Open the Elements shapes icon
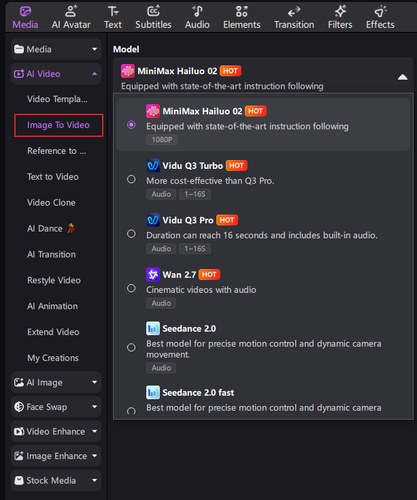417x500 pixels. [x=242, y=11]
